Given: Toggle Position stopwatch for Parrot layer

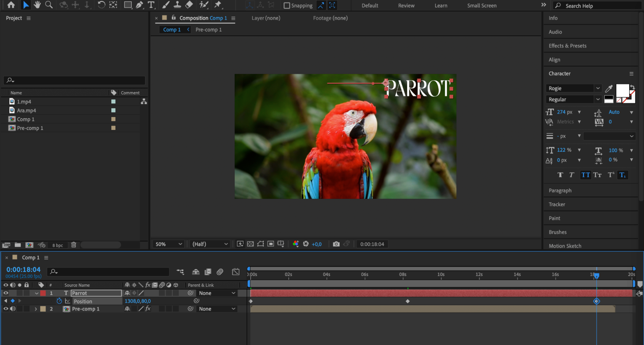Looking at the screenshot, I should point(59,301).
